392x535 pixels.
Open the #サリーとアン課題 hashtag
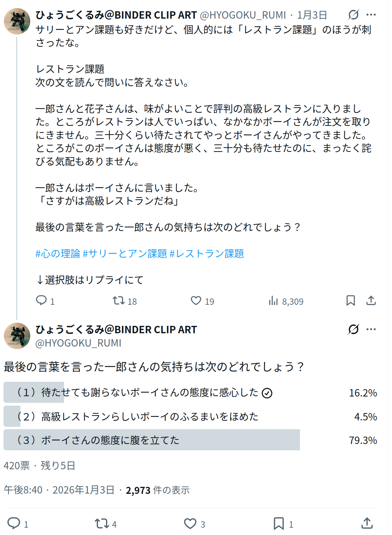(125, 253)
